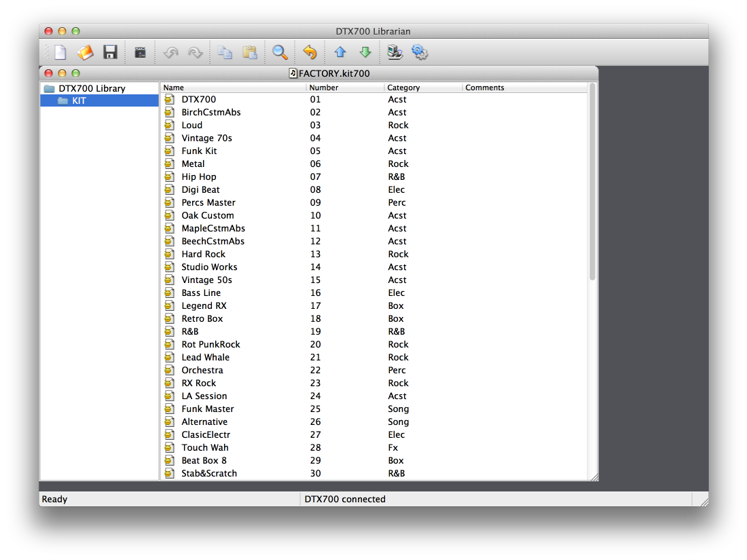Sort by the Number column header
The width and height of the screenshot is (747, 560).
tap(344, 88)
